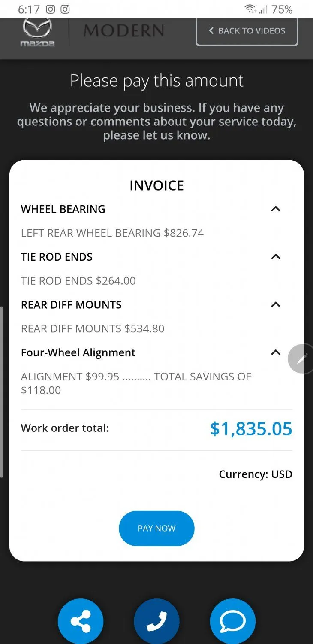Tap the first Instagram status bar icon

coord(51,9)
